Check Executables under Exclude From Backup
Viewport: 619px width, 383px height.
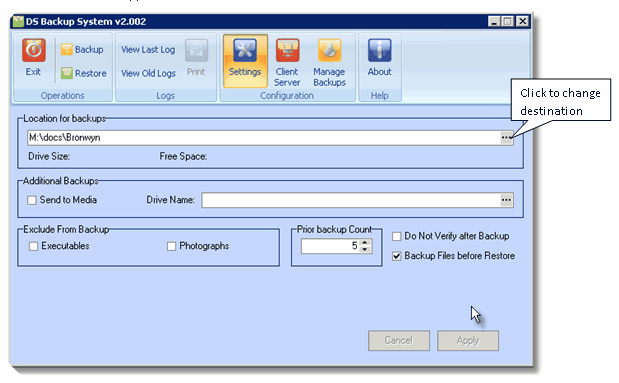click(34, 246)
